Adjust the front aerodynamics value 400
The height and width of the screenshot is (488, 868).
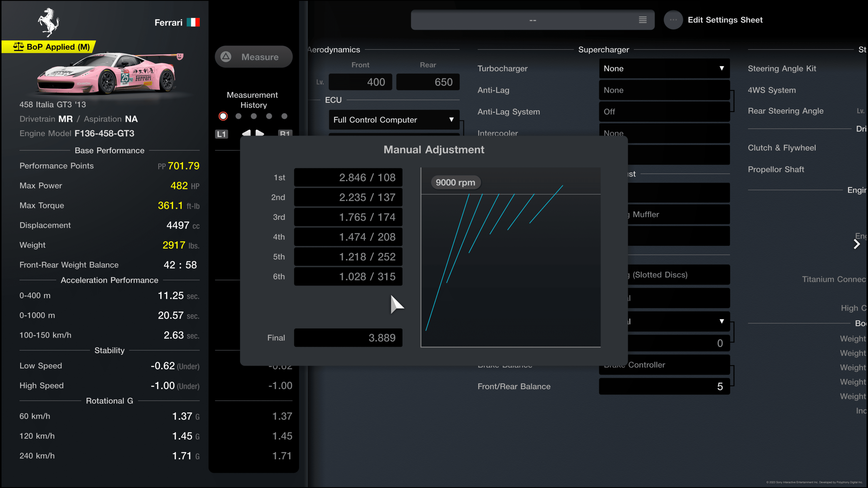pyautogui.click(x=360, y=82)
